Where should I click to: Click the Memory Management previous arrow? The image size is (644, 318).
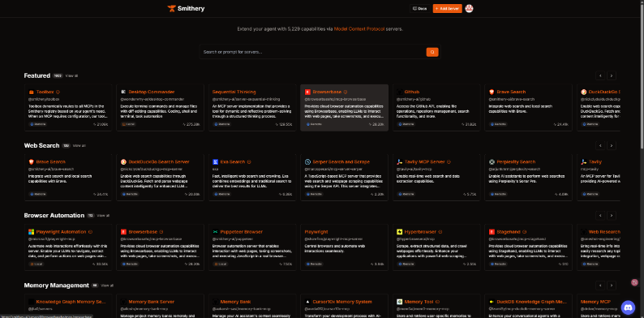point(600,285)
